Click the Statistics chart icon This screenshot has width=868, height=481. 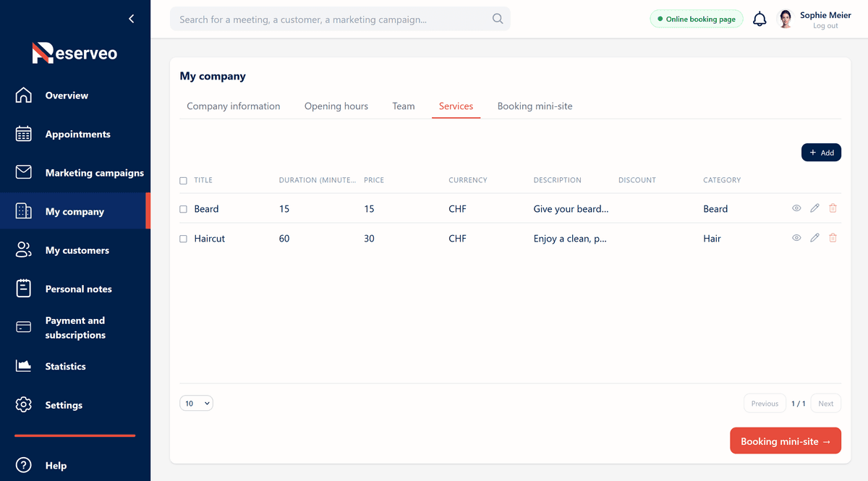coord(24,366)
